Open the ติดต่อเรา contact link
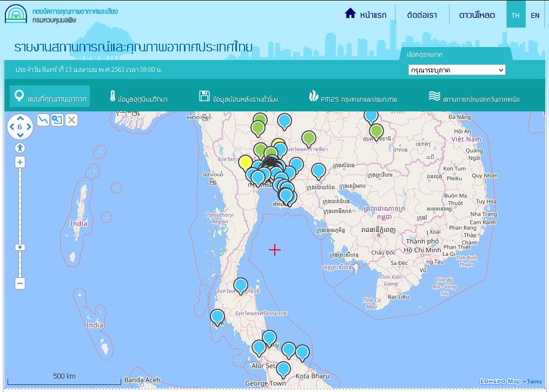Image resolution: width=549 pixels, height=392 pixels. [422, 15]
